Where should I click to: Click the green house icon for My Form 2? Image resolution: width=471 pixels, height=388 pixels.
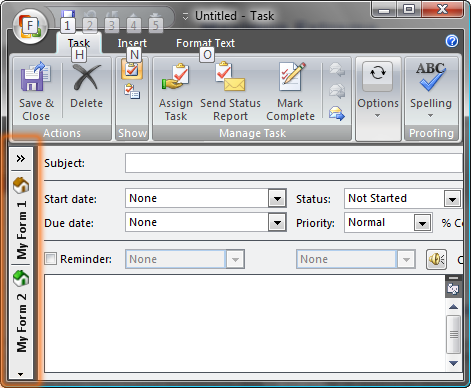(21, 278)
